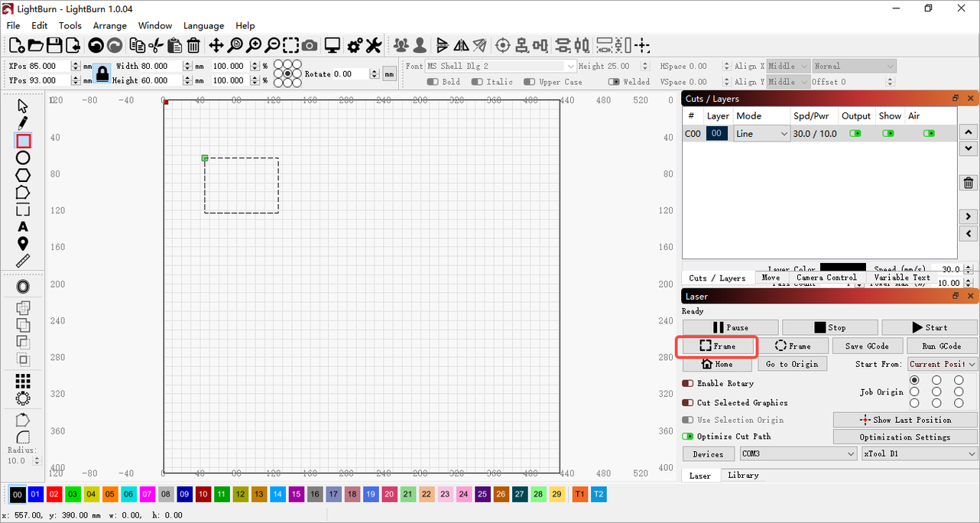Click the Import file icon
This screenshot has width=980, height=523.
[x=73, y=46]
